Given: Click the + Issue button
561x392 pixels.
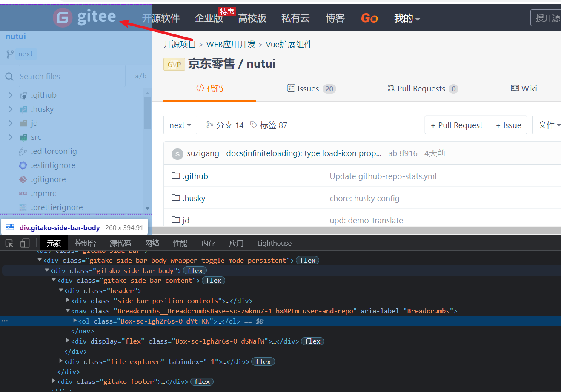Looking at the screenshot, I should 508,125.
